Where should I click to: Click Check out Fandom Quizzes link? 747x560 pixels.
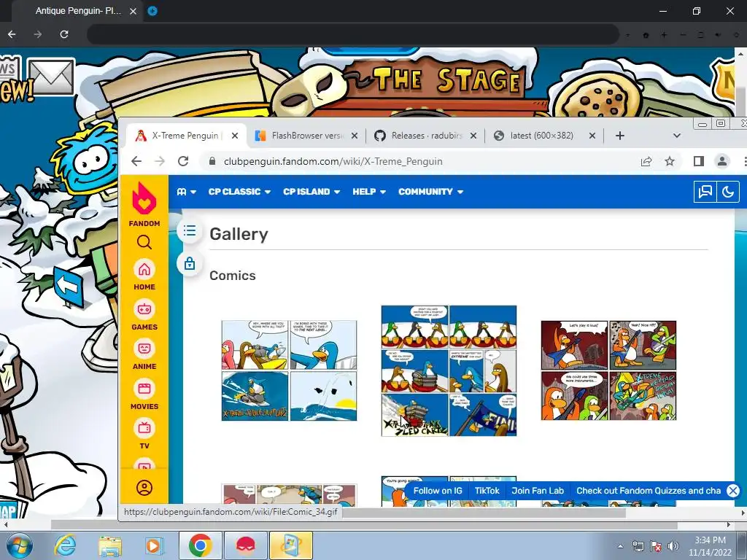tap(649, 491)
